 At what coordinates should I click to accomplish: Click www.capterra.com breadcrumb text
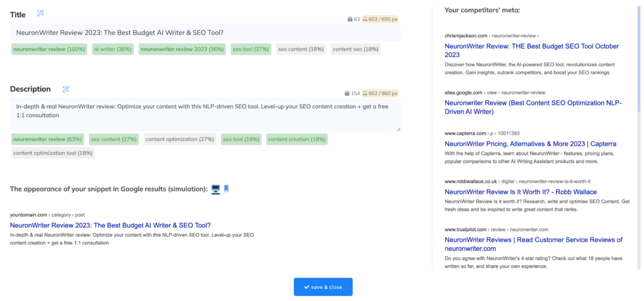coord(482,133)
